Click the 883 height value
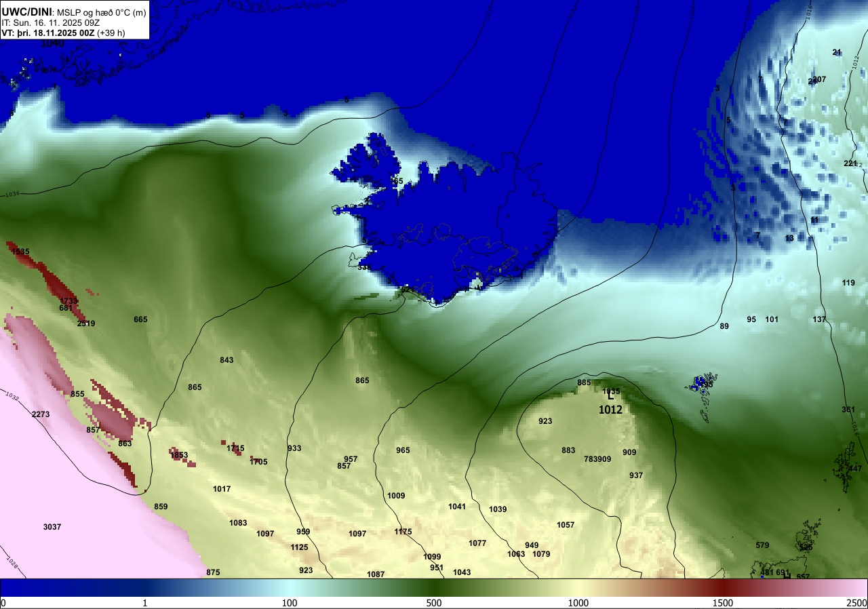The image size is (868, 609). [x=568, y=450]
